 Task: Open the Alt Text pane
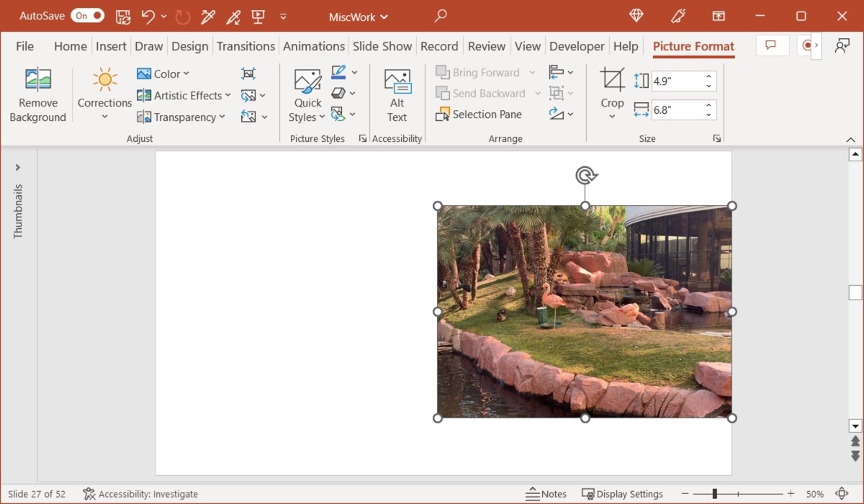pyautogui.click(x=397, y=94)
